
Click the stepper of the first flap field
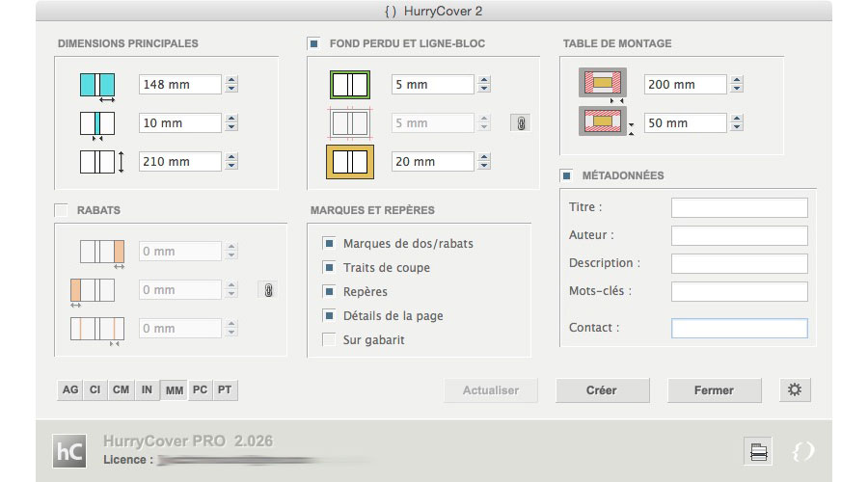(x=231, y=252)
